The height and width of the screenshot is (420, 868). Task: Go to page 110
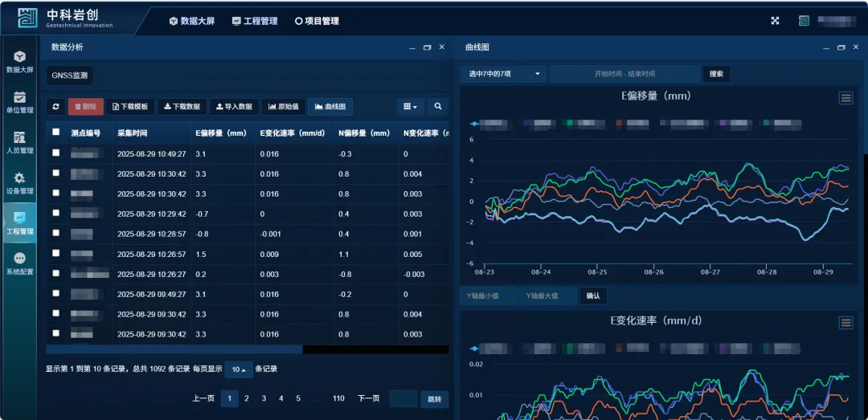coord(339,398)
